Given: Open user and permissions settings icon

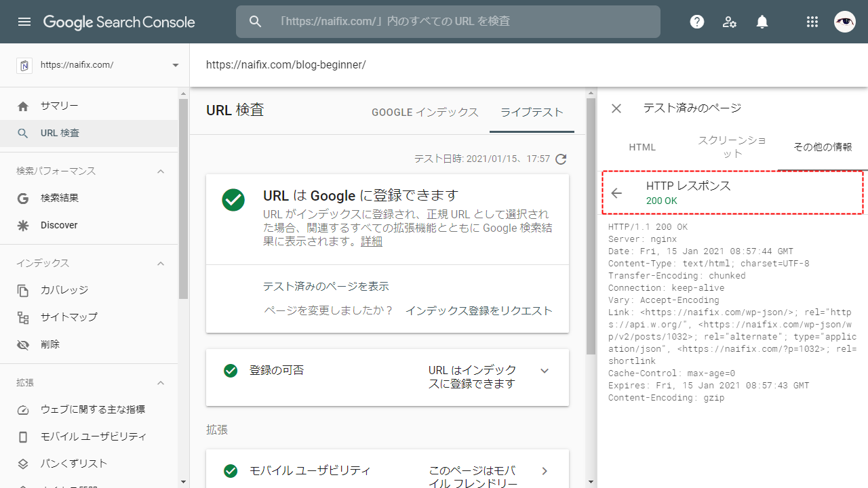Looking at the screenshot, I should point(730,22).
